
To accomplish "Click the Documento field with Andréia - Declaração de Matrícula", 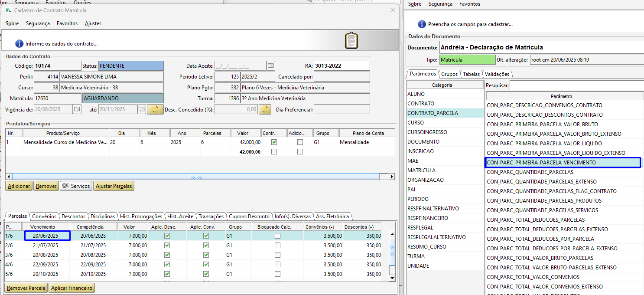I will click(x=542, y=47).
